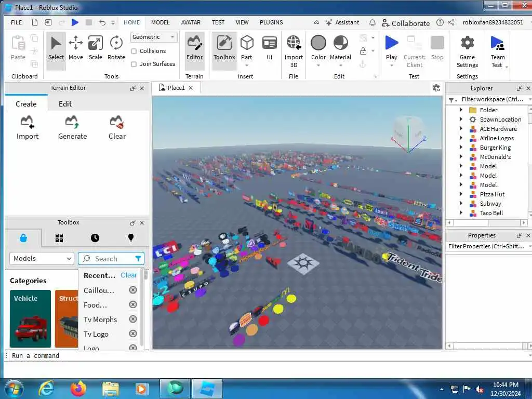The width and height of the screenshot is (532, 399).
Task: Open the Toolbox Recent clock tab
Action: pyautogui.click(x=95, y=238)
